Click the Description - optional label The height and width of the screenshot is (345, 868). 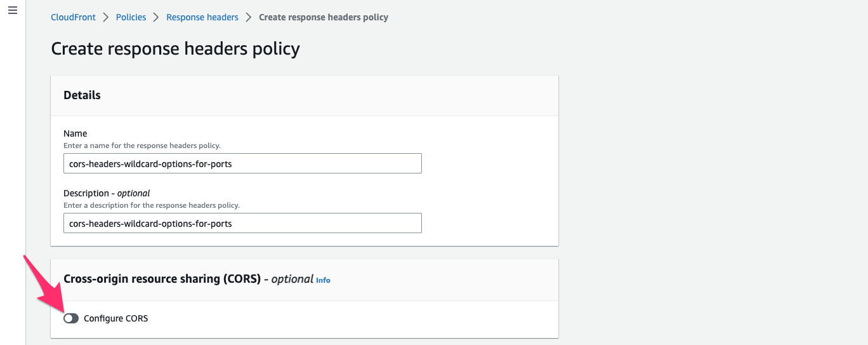point(107,193)
